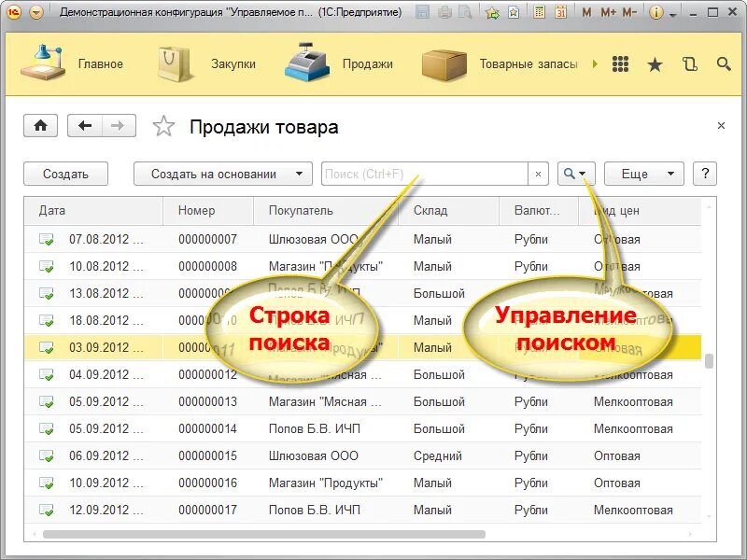Click the 1C logo icon in title bar

point(14,13)
